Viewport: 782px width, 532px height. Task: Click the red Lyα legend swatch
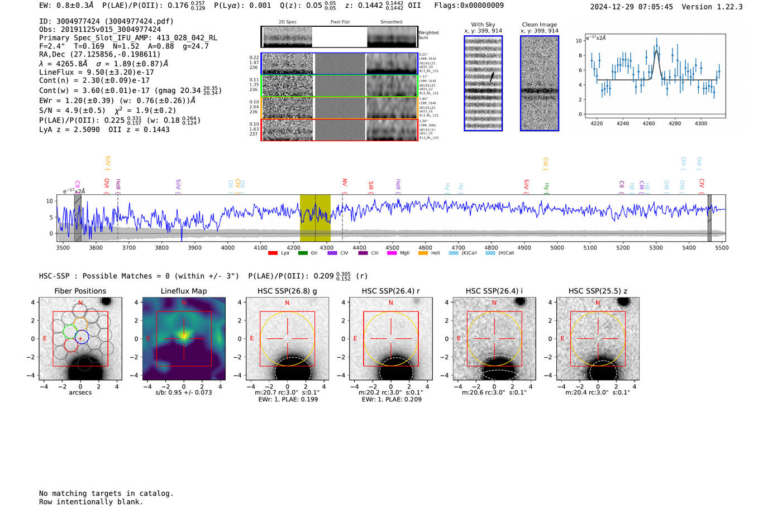click(x=273, y=253)
